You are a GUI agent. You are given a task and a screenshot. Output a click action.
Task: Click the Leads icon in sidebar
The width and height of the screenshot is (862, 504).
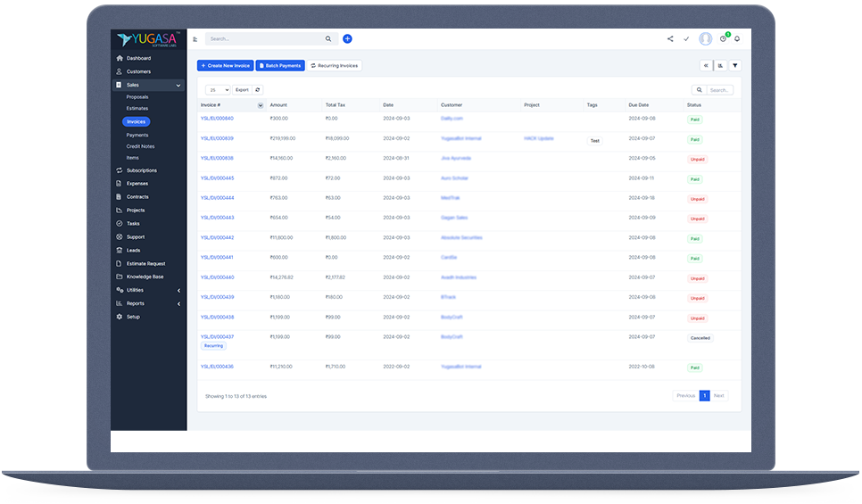tap(120, 250)
